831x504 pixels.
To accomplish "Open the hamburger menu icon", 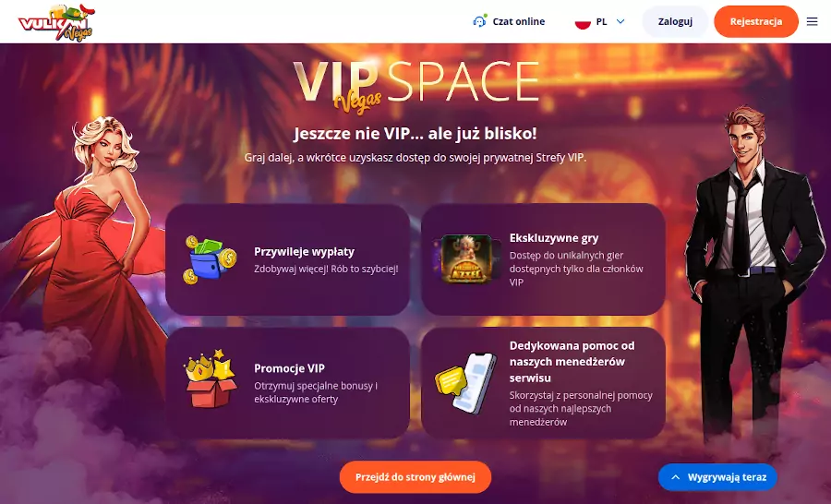I will (812, 22).
